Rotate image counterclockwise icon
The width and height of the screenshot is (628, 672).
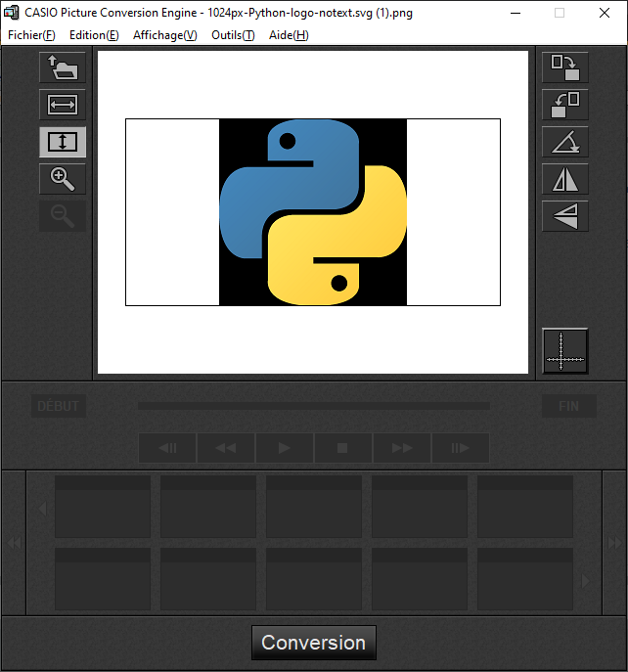point(565,105)
